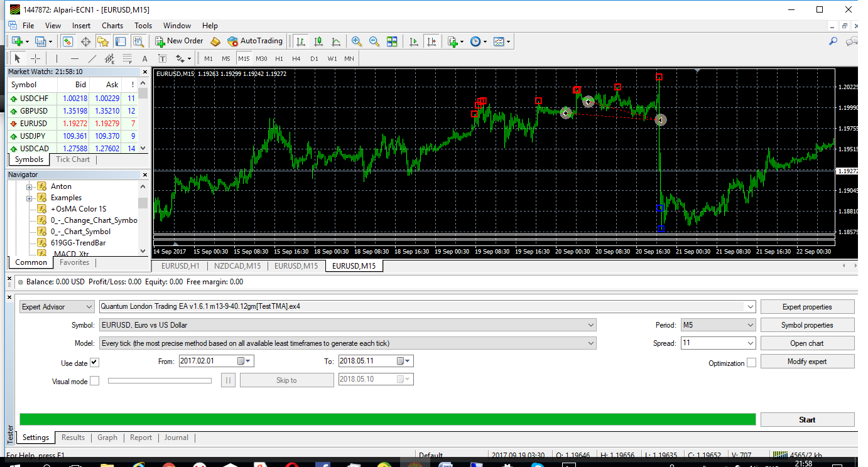868x467 pixels.
Task: Open the search magnifier at top right
Action: click(x=833, y=41)
